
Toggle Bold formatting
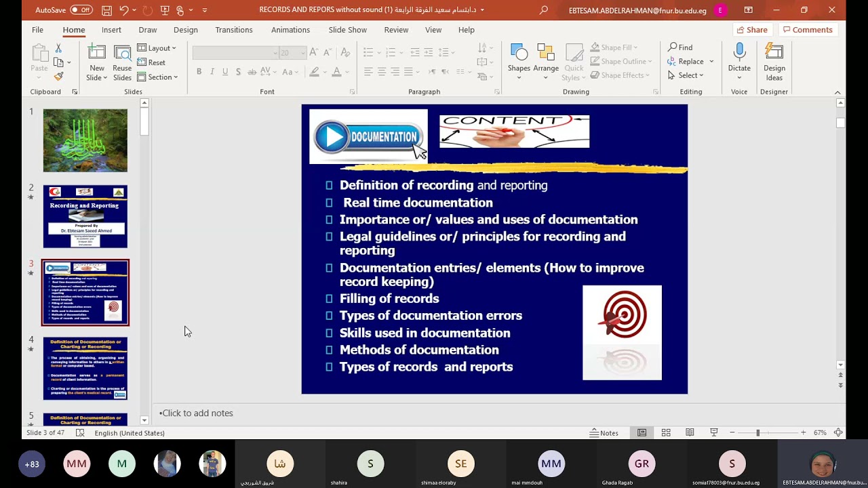pyautogui.click(x=199, y=72)
